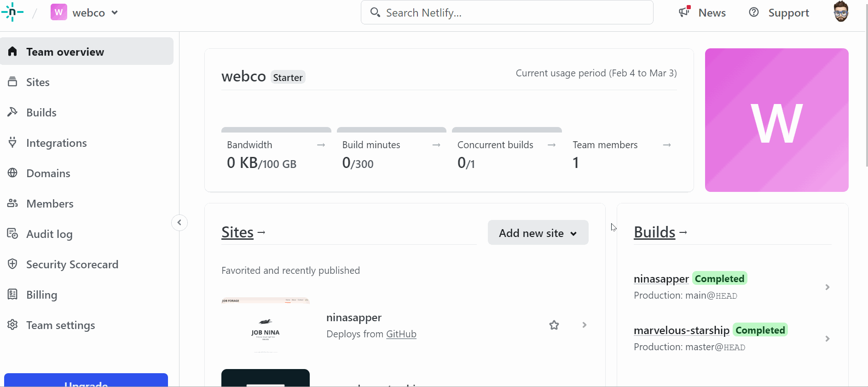Click the Members people icon
Viewport: 868px width, 387px height.
point(12,203)
